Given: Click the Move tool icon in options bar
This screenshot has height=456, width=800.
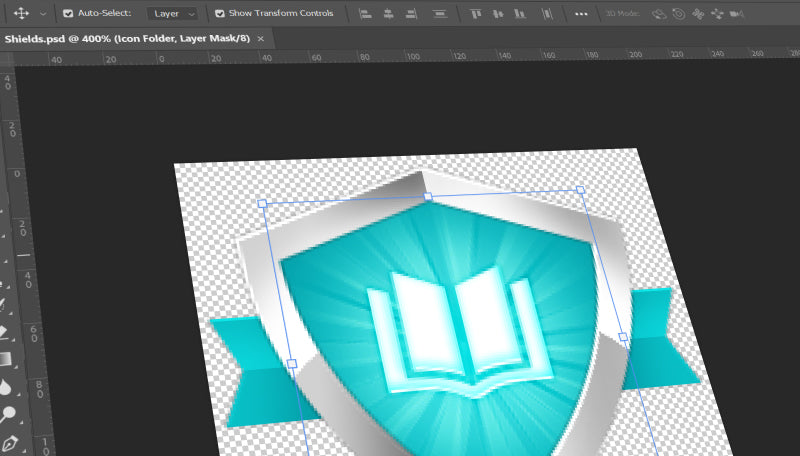Looking at the screenshot, I should pyautogui.click(x=21, y=14).
